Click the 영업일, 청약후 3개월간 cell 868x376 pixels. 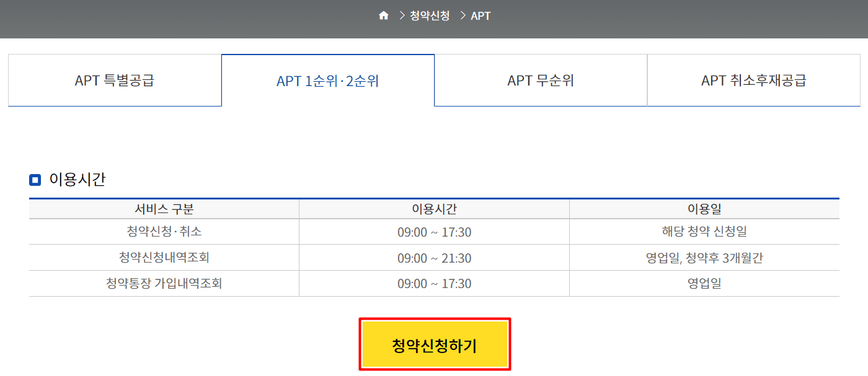click(704, 258)
